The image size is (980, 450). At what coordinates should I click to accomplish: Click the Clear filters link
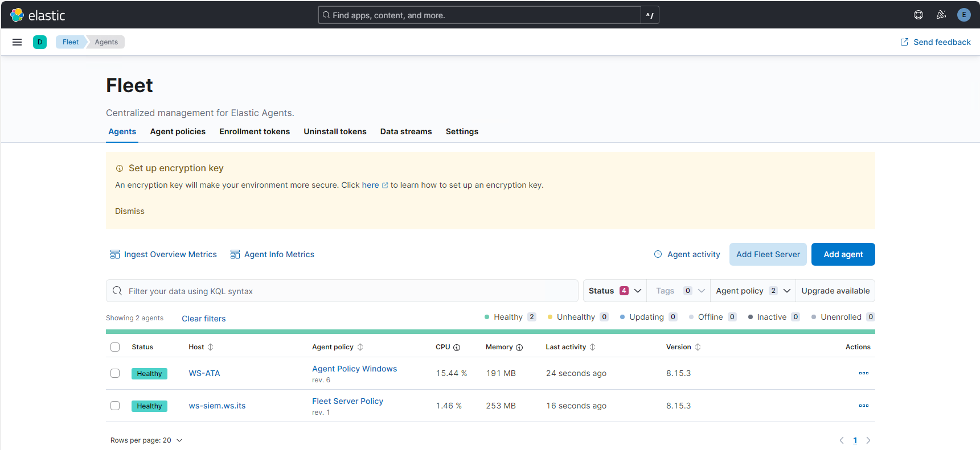tap(203, 319)
